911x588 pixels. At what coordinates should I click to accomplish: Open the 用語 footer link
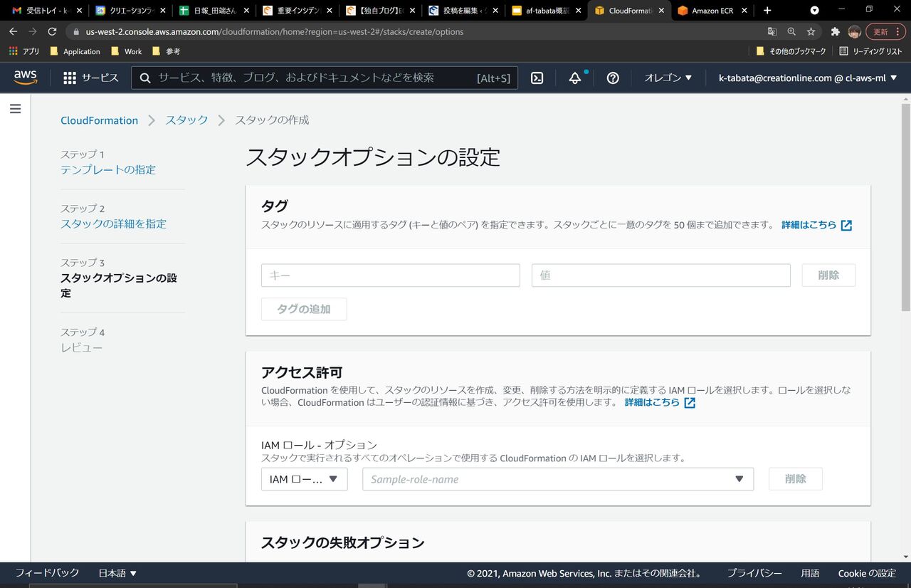(x=810, y=573)
